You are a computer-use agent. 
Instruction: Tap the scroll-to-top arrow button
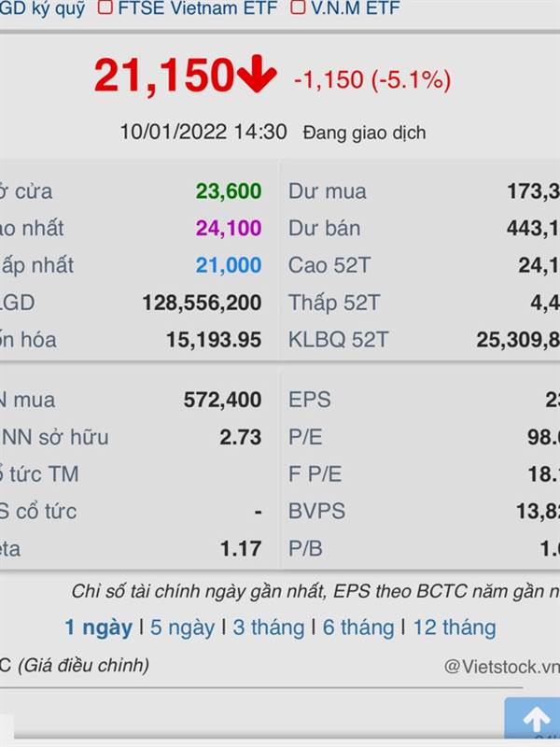(x=532, y=719)
